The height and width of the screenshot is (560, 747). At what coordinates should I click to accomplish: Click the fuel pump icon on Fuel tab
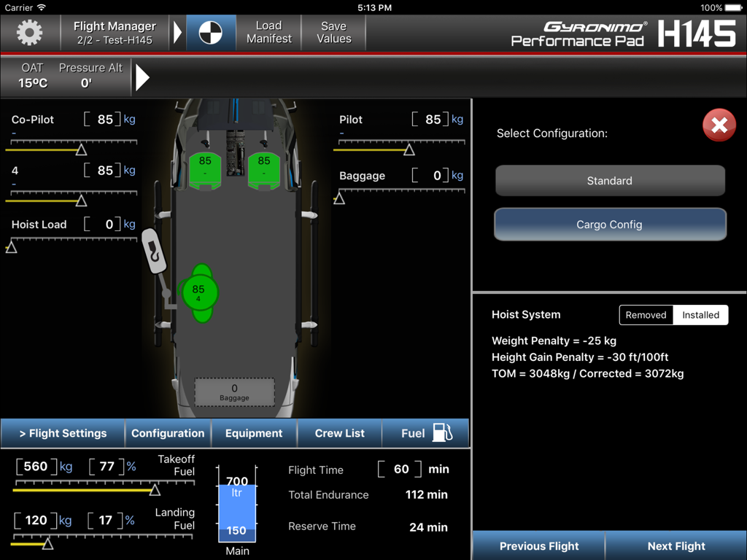coord(442,433)
